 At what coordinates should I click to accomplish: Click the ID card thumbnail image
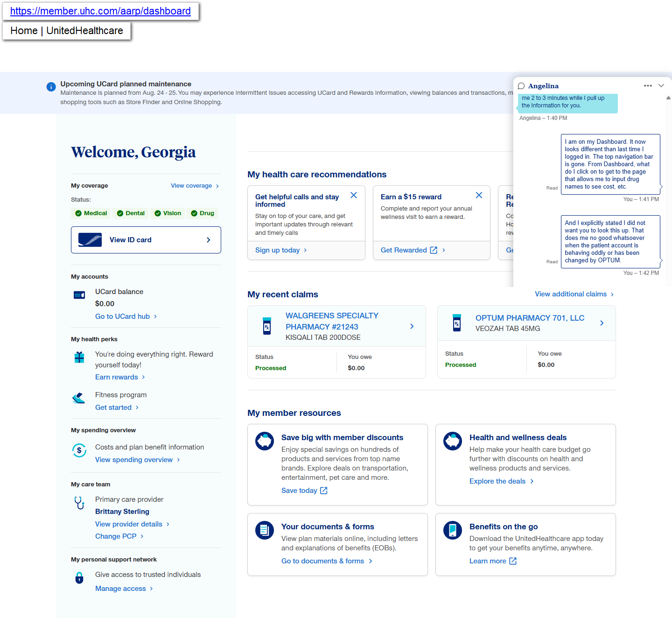tap(90, 240)
